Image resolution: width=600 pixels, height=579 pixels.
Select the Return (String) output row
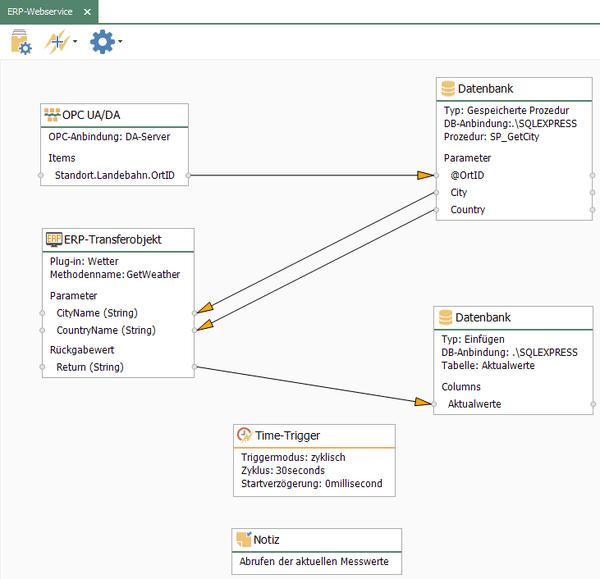pos(118,367)
